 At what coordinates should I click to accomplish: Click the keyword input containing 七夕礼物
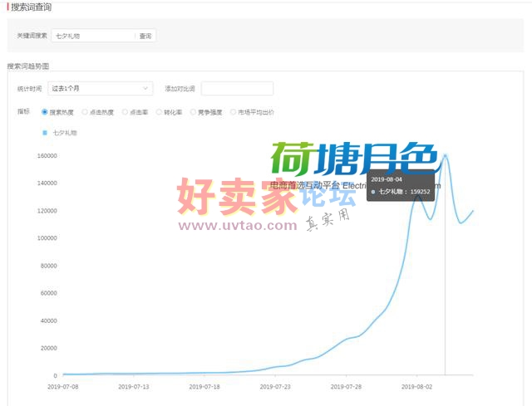pos(91,37)
